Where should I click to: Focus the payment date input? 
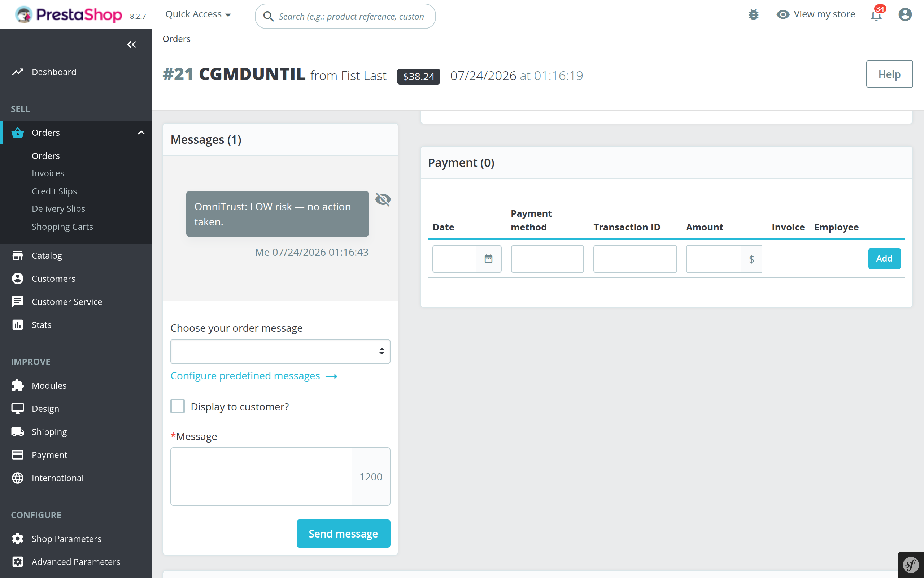point(454,259)
